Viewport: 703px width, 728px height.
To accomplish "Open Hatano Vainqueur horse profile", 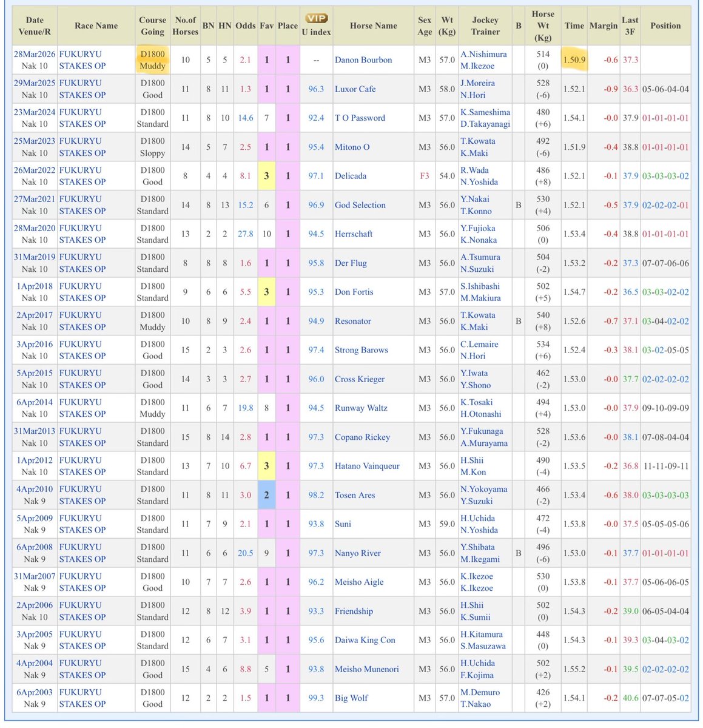I will click(367, 467).
